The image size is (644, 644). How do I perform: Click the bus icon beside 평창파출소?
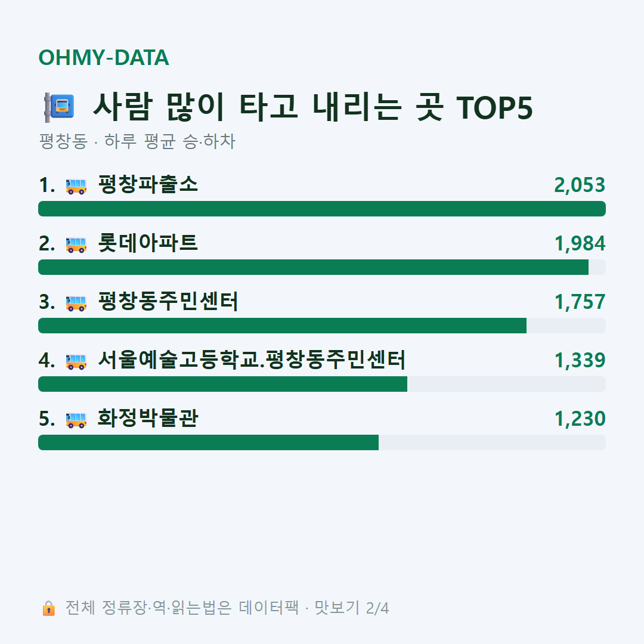pyautogui.click(x=76, y=187)
